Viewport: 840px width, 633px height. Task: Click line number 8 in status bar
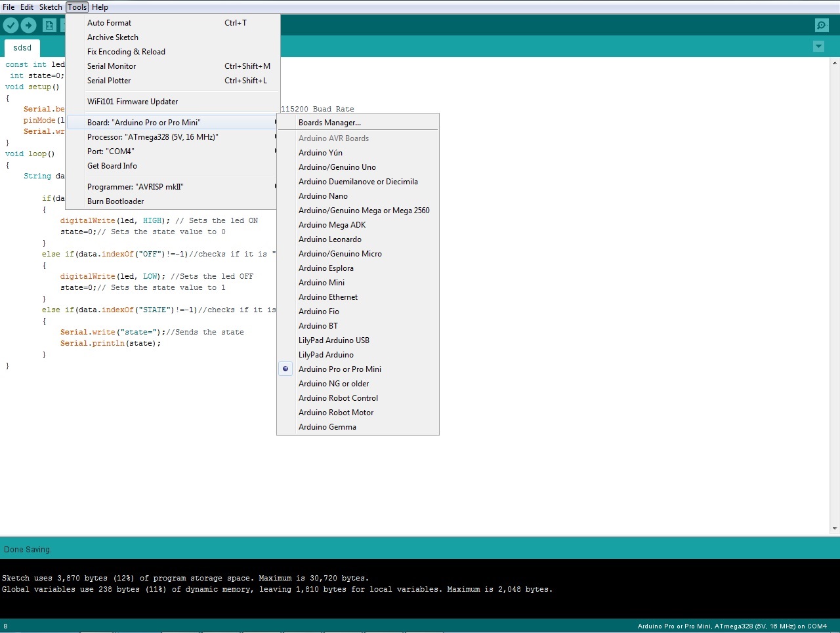6,626
